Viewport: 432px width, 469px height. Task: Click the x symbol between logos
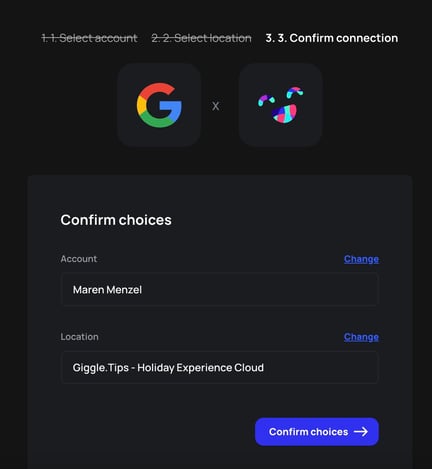(x=216, y=106)
